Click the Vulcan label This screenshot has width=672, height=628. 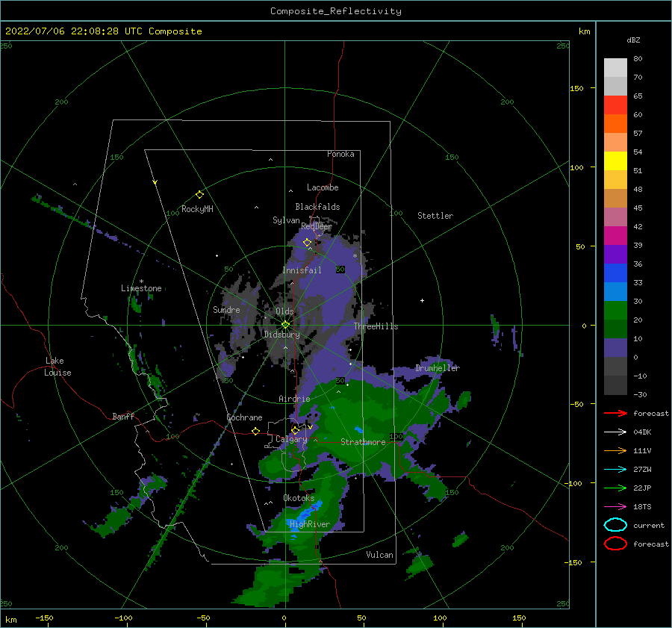pos(379,555)
